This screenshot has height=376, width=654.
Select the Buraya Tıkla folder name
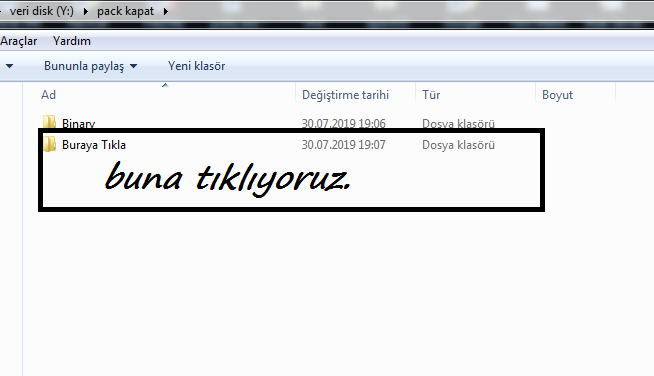point(94,145)
